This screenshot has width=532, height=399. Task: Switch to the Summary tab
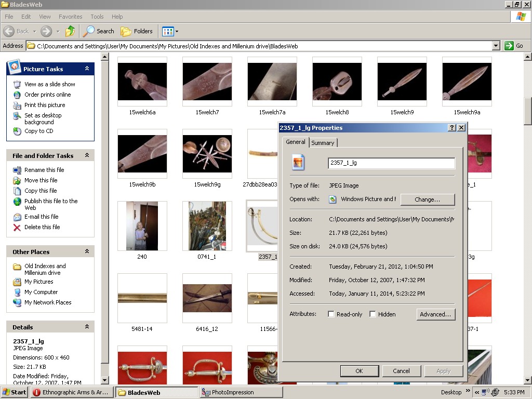[323, 143]
